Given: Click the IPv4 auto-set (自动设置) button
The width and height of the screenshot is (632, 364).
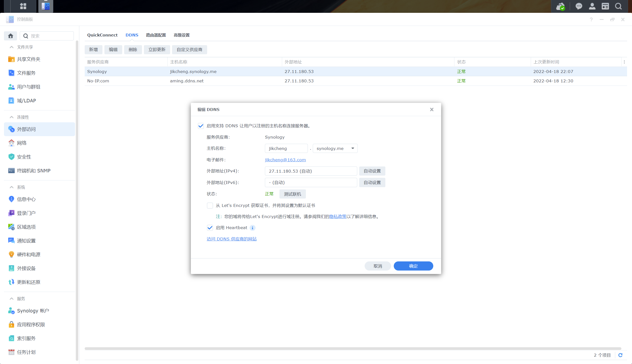Looking at the screenshot, I should [372, 171].
